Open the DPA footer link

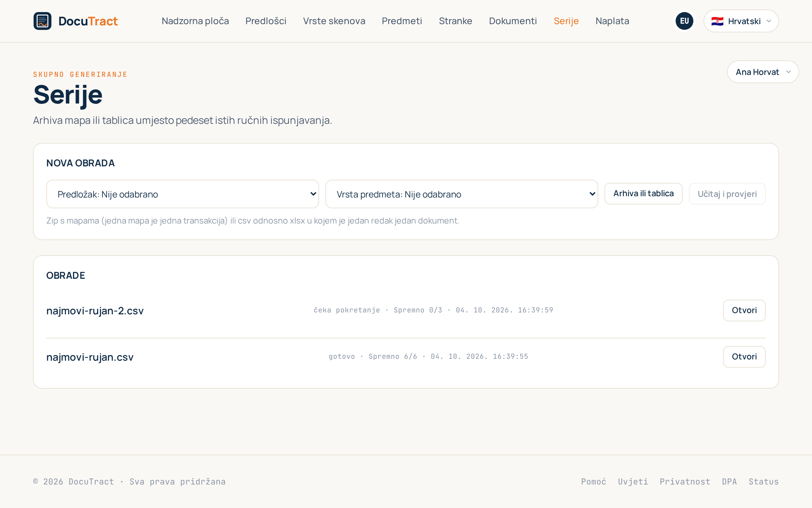[729, 481]
